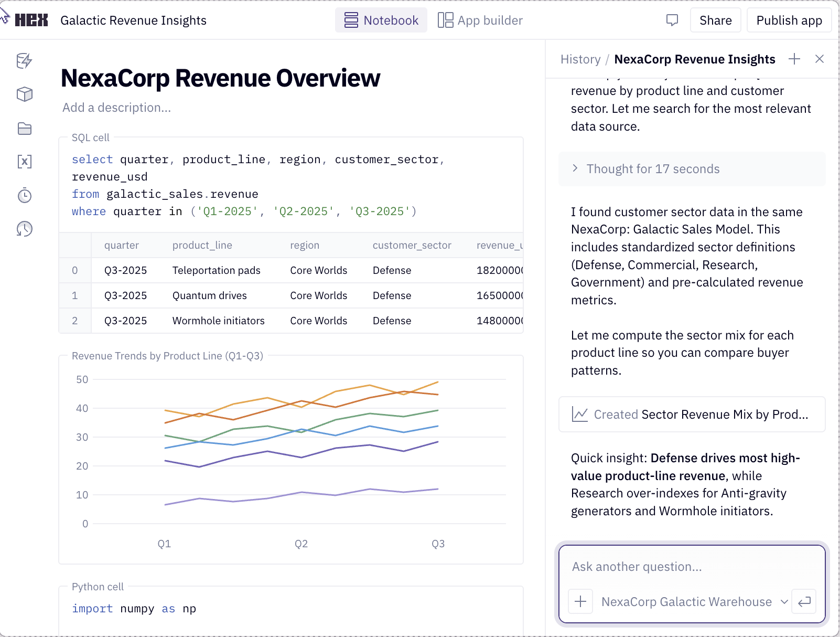Viewport: 840px width, 637px height.
Task: Open the version history icon in sidebar
Action: [25, 229]
